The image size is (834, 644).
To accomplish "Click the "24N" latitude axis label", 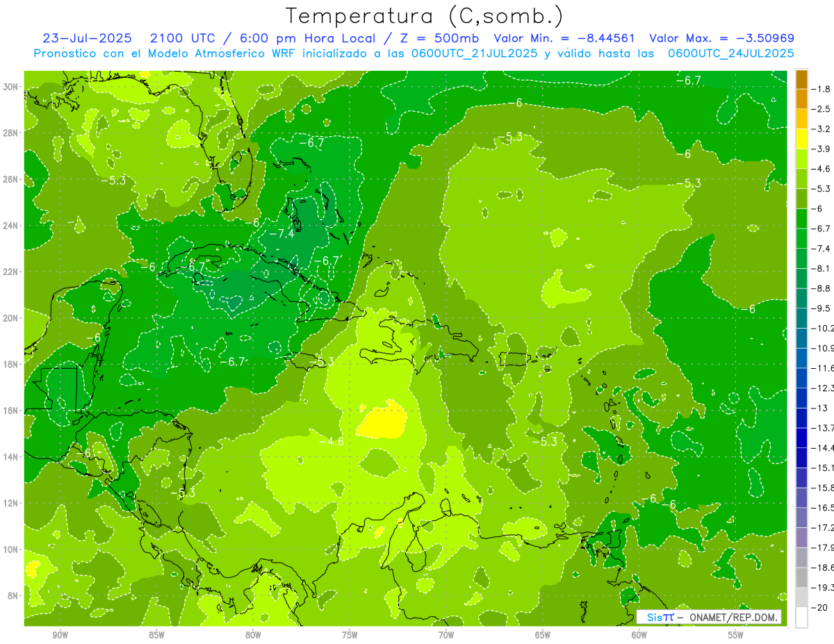I will [12, 226].
